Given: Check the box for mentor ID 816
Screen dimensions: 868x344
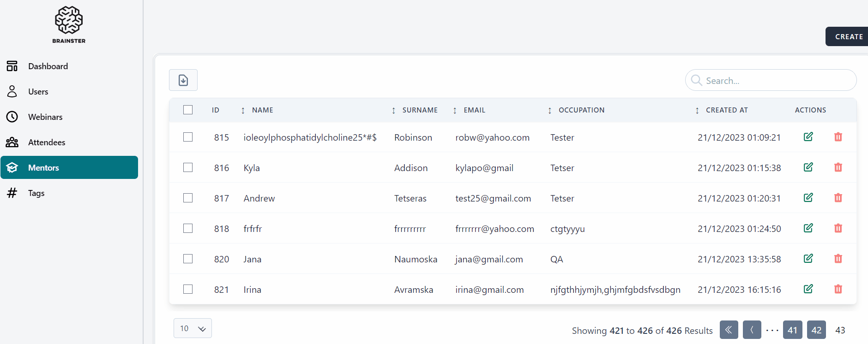Looking at the screenshot, I should [188, 167].
